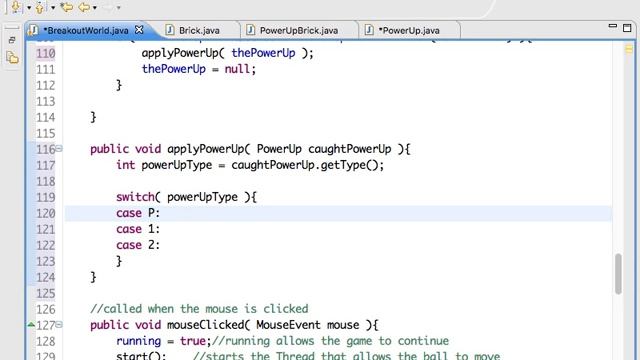Viewport: 640px width, 360px height.
Task: Switch to the BreakoutWorld.java tab
Action: click(x=86, y=30)
